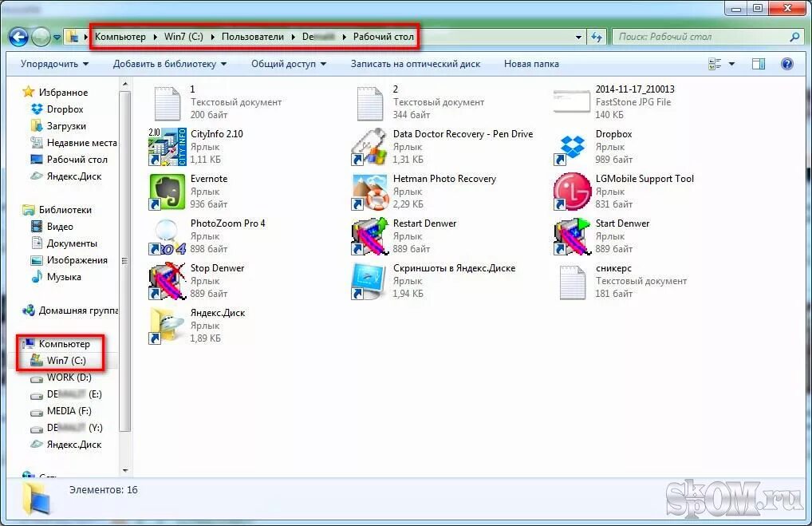This screenshot has width=812, height=526.
Task: Expand arrow after Win7 (C:) in breadcrumb
Action: pyautogui.click(x=212, y=37)
